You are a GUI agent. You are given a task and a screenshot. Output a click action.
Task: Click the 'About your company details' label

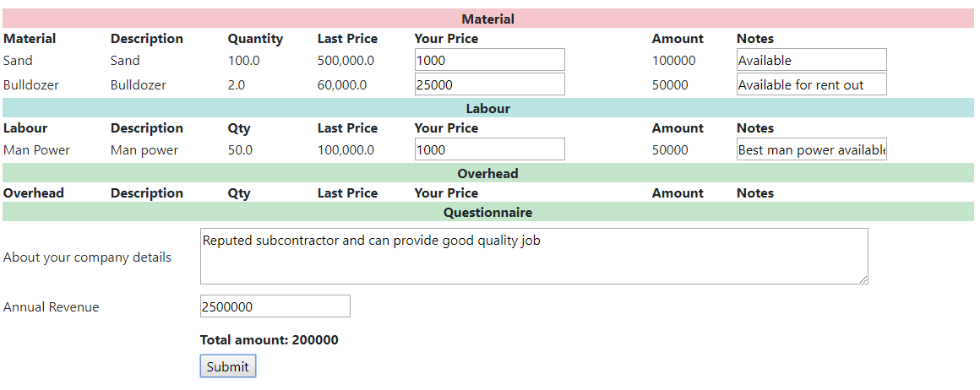pyautogui.click(x=87, y=257)
